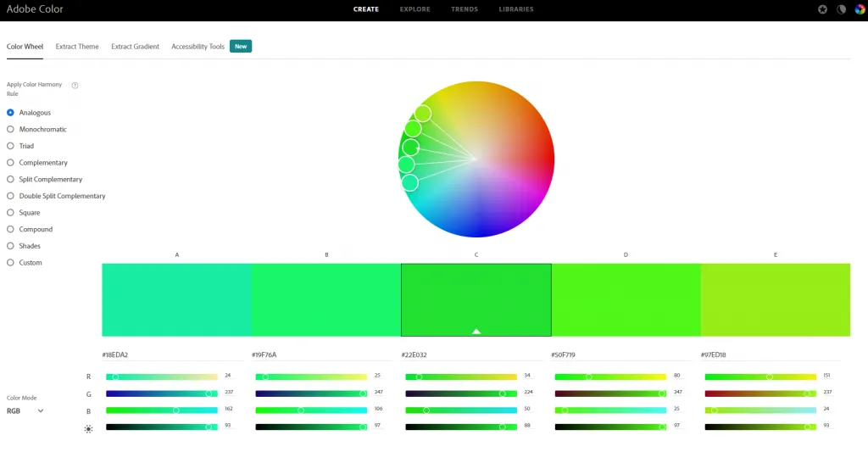Toggle the dark mode half-moon icon
This screenshot has height=452, width=868.
click(841, 9)
